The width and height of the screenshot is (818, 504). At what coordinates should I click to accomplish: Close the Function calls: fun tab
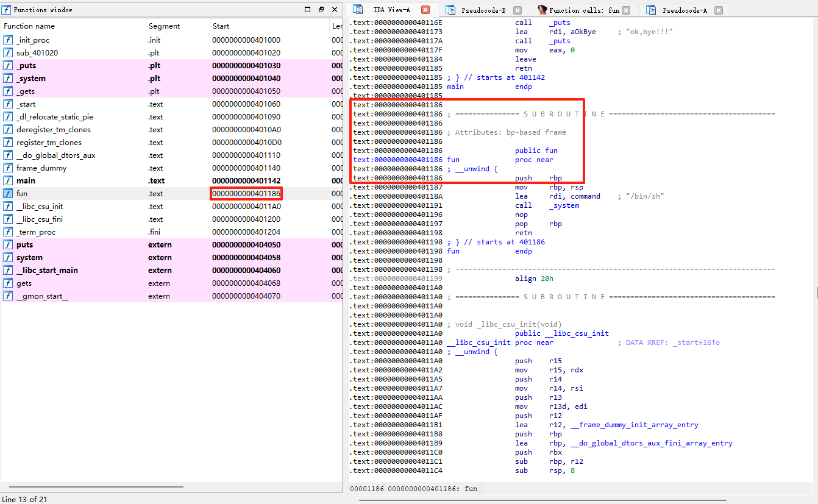point(626,10)
